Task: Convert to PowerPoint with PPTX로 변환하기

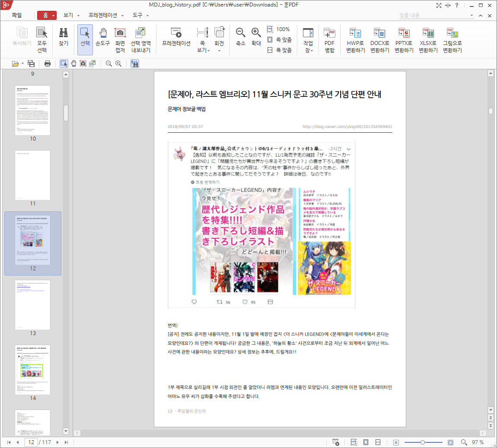Action: pos(404,40)
